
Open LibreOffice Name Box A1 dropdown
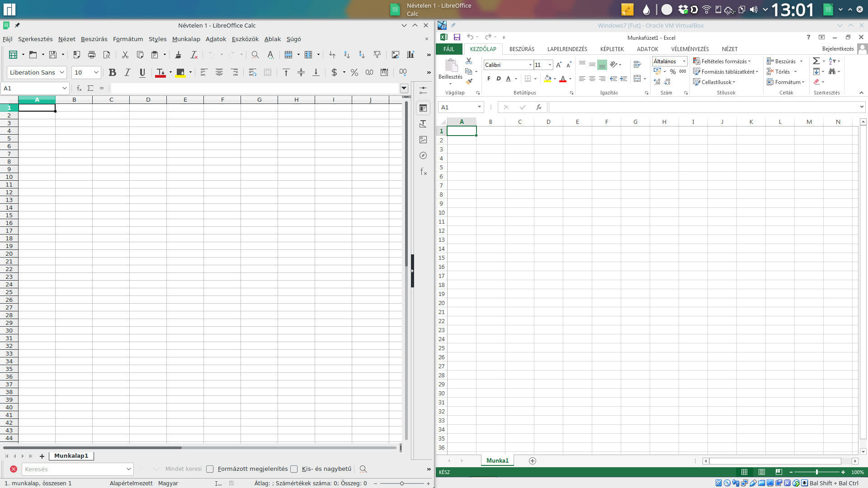pyautogui.click(x=64, y=88)
